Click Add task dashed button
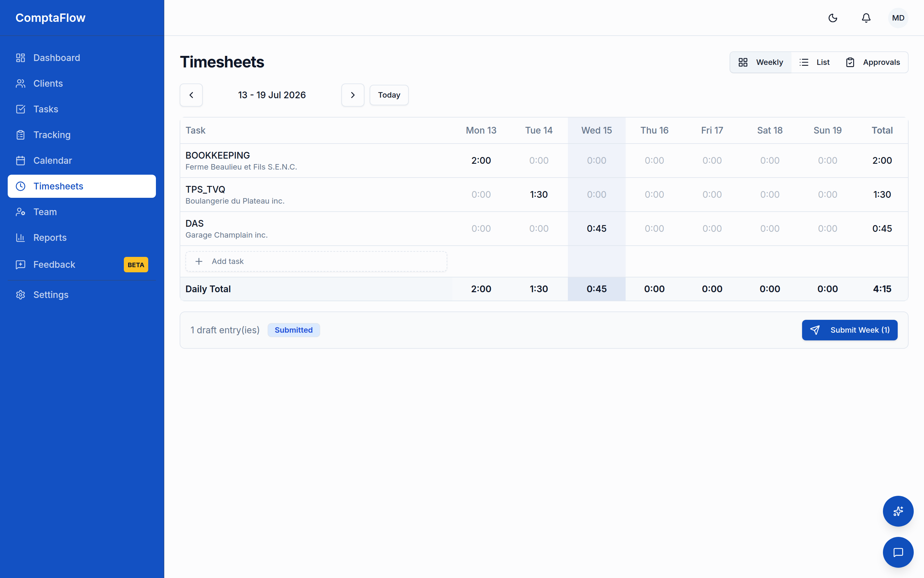Screen dimensions: 924x578 pyautogui.click(x=316, y=261)
